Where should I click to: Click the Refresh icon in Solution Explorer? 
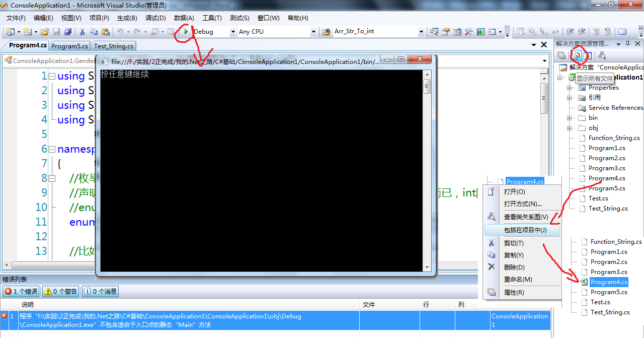(587, 55)
